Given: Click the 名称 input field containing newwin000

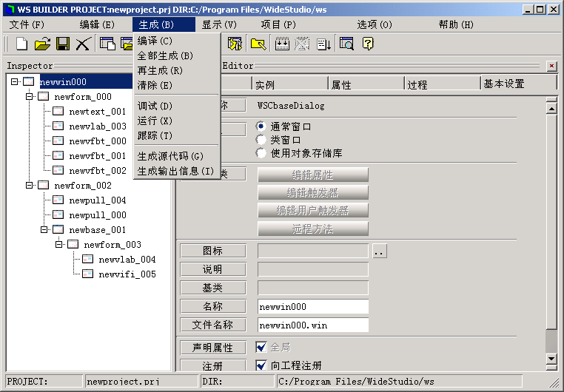Looking at the screenshot, I should (x=313, y=306).
